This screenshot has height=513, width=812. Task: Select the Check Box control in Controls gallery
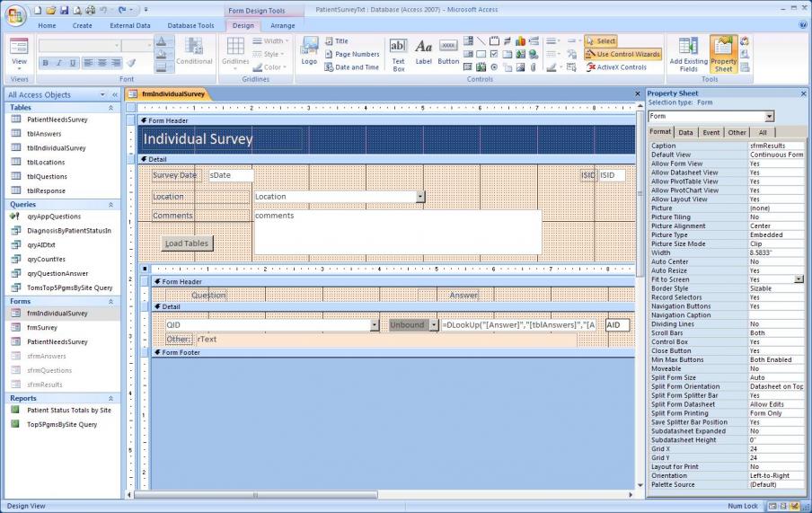(x=494, y=54)
